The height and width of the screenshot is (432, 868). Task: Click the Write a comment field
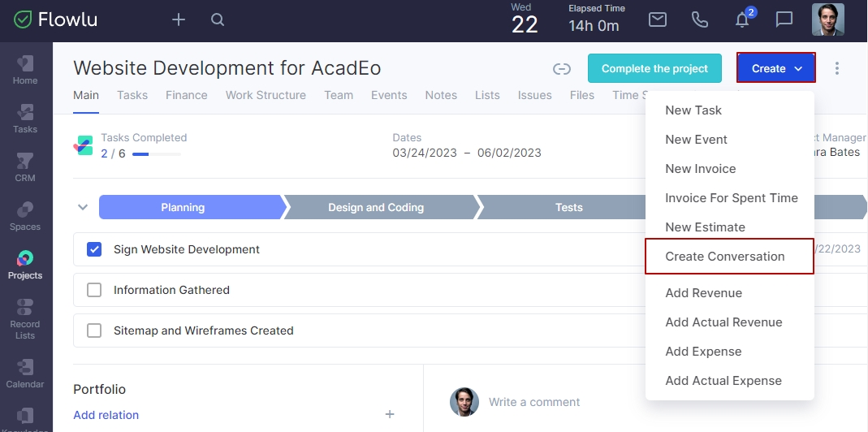(534, 402)
